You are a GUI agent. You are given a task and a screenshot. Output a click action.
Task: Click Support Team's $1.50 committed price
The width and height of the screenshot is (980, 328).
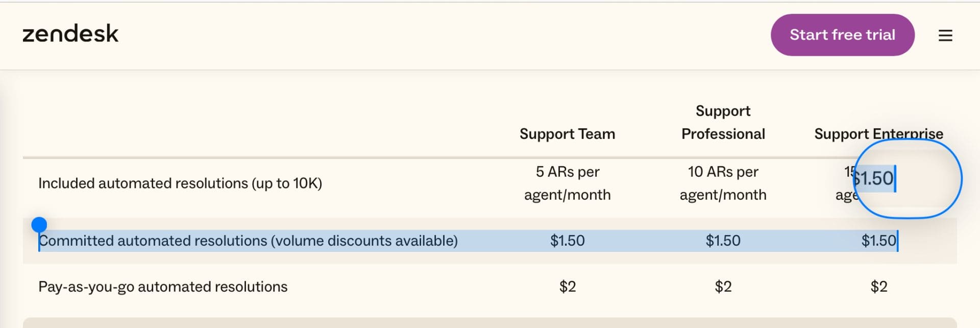567,241
